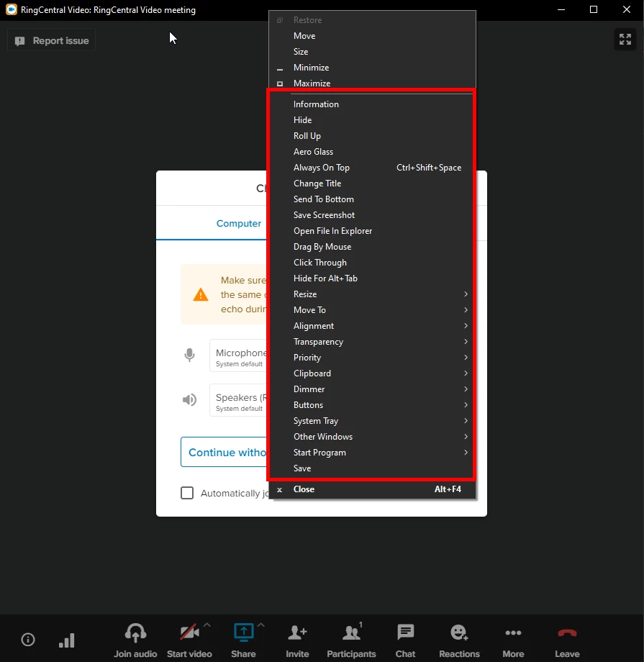
Task: Expand the Resize submenu
Action: (373, 294)
